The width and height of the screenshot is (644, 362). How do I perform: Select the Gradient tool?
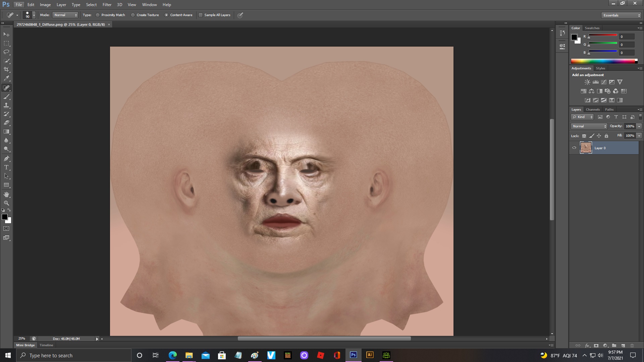point(6,131)
